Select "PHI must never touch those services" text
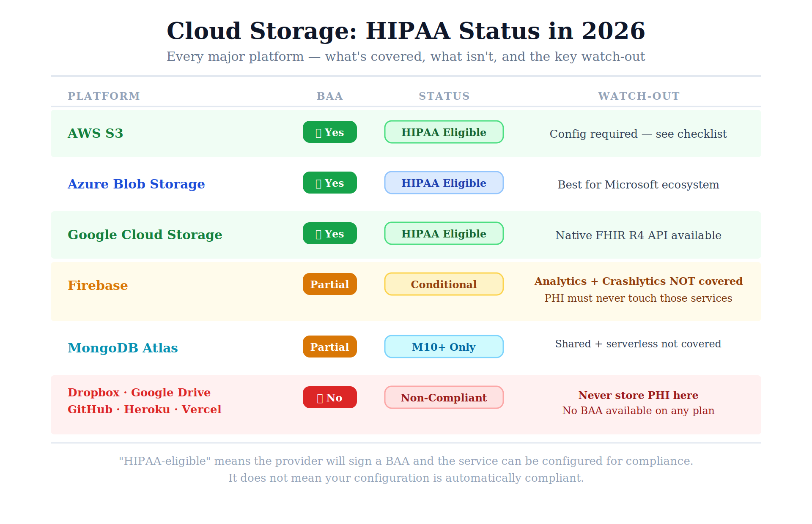 click(638, 298)
